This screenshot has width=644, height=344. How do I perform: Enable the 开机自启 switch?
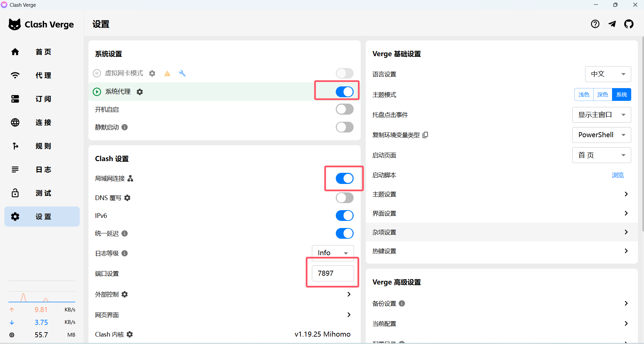click(x=345, y=109)
